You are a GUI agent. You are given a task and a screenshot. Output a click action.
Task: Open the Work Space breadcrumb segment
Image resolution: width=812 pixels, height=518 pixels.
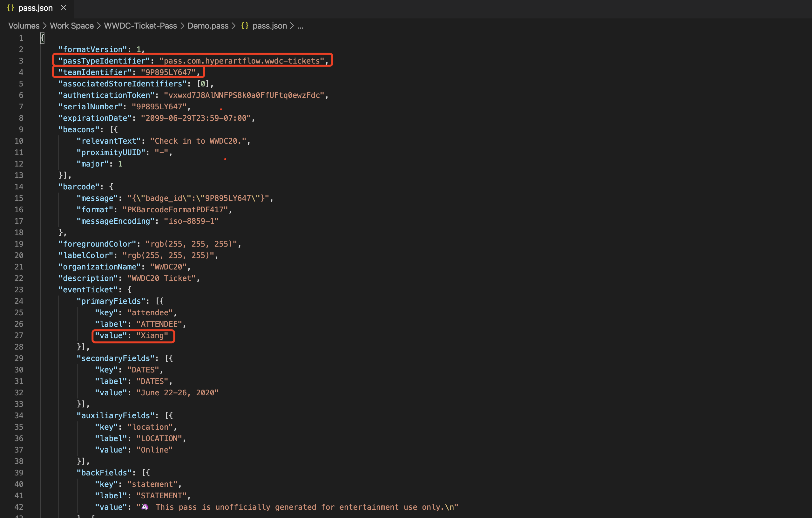coord(71,26)
